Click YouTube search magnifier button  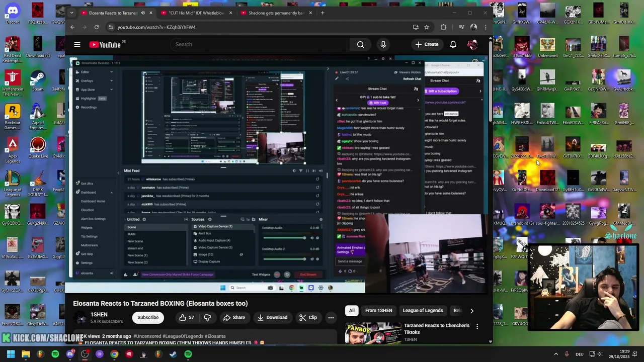(360, 44)
